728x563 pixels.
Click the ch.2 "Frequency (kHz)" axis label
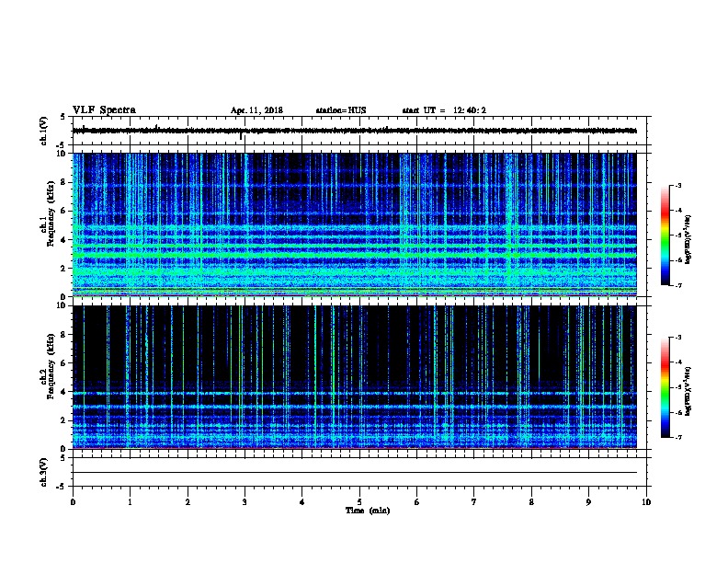pyautogui.click(x=51, y=366)
